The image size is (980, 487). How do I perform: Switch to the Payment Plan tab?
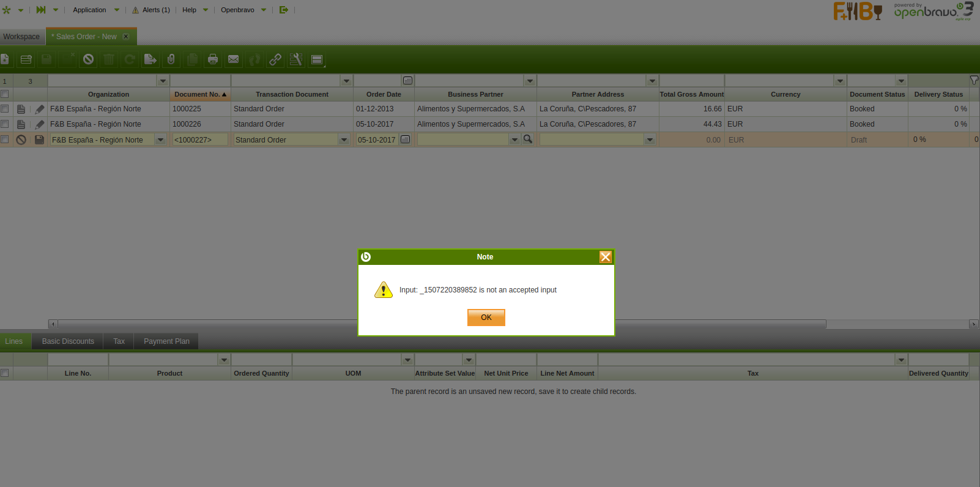pos(166,341)
